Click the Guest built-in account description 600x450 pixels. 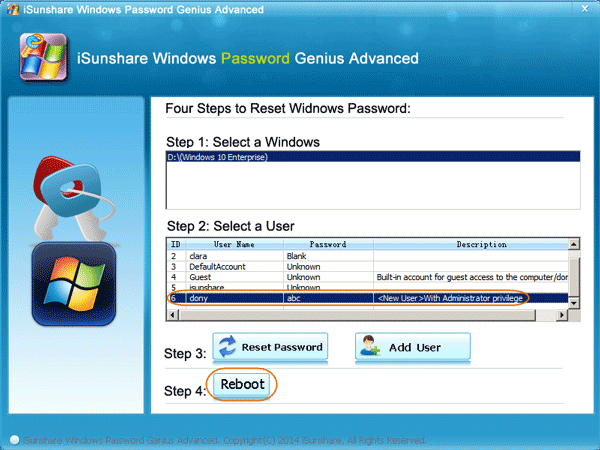point(472,277)
